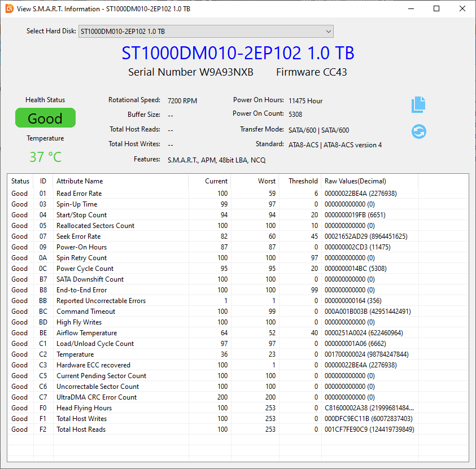Select the Head Flying Hours row
The width and height of the screenshot is (476, 469).
point(238,408)
